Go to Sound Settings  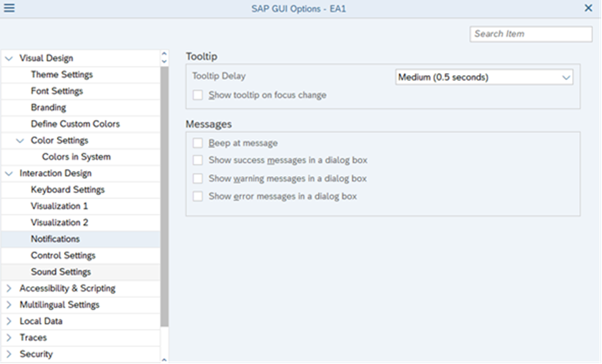pyautogui.click(x=61, y=272)
